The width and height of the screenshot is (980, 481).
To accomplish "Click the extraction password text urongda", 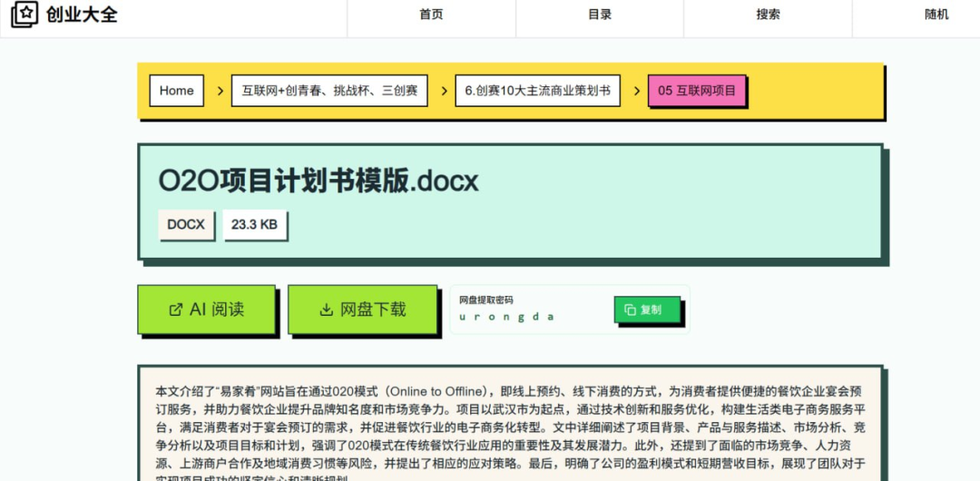I will pos(506,317).
